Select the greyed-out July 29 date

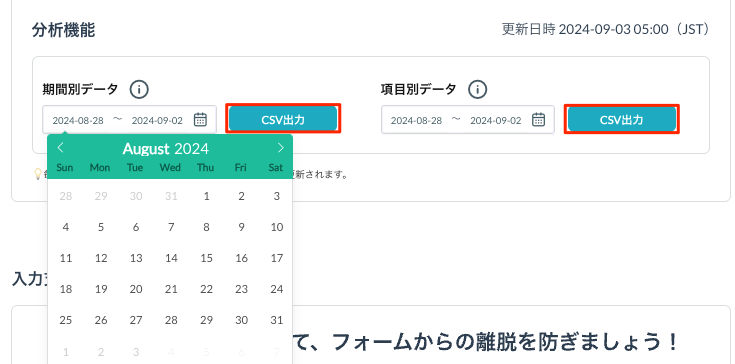pyautogui.click(x=101, y=196)
